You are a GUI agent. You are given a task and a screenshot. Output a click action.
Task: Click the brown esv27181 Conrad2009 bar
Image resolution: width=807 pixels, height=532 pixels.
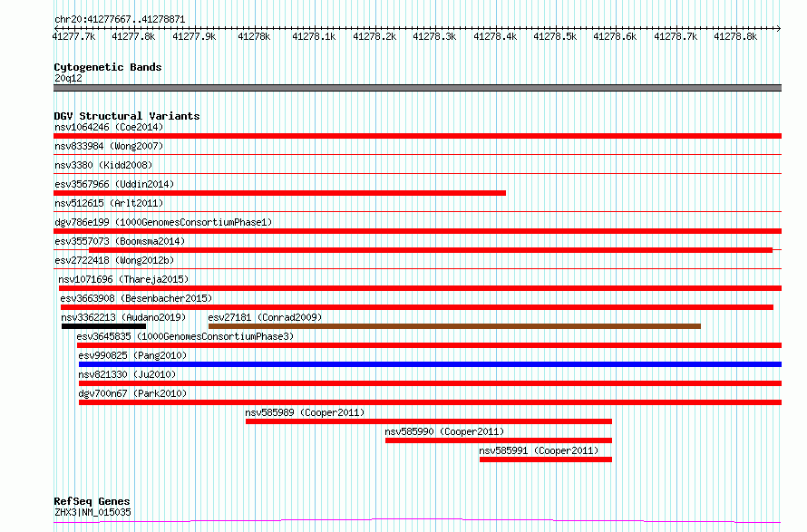[454, 326]
